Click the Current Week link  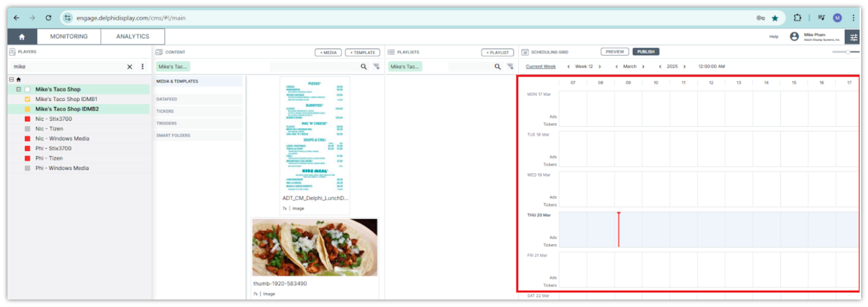click(541, 67)
